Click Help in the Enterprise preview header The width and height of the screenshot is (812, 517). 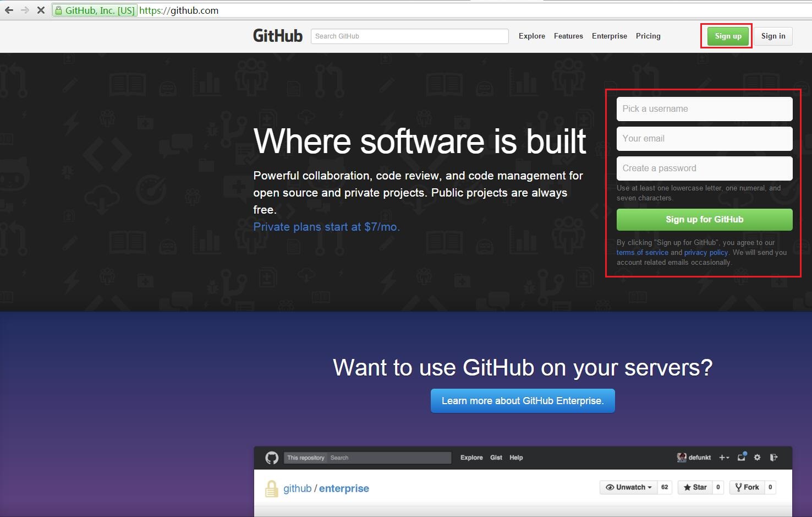516,458
